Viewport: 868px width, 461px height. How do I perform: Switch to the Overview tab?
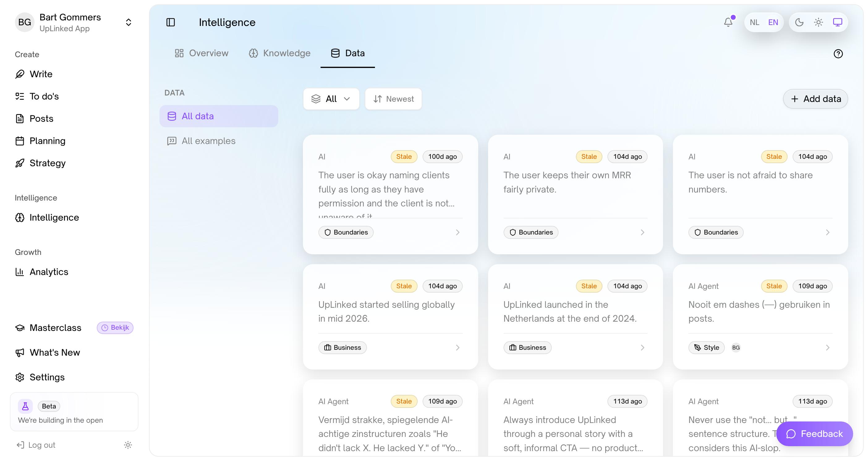pos(201,53)
